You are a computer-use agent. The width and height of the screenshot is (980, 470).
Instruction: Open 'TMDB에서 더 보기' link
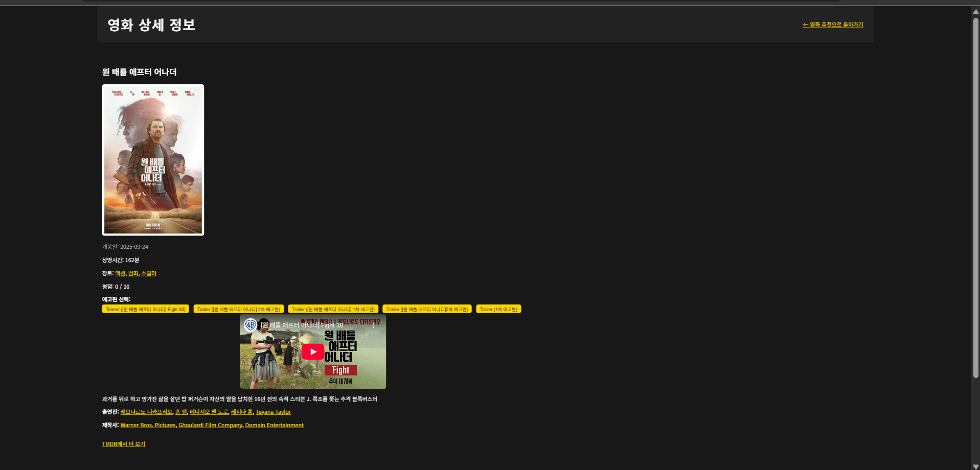124,444
